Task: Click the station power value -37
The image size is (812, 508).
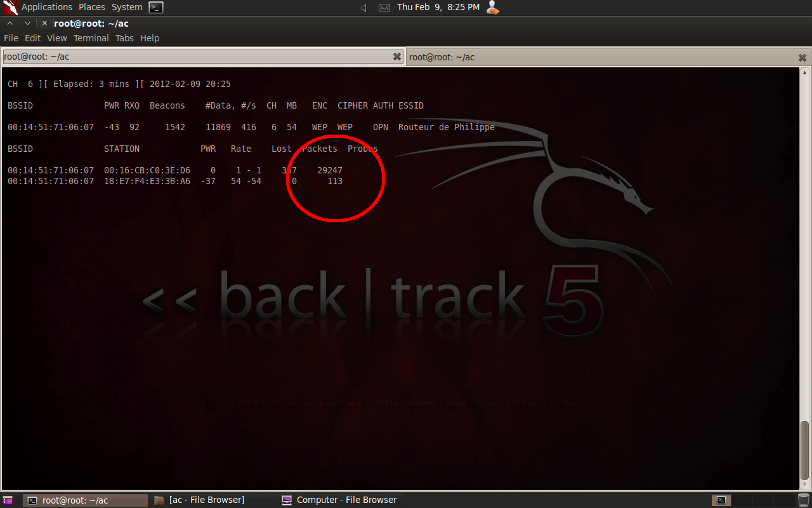Action: (208, 181)
